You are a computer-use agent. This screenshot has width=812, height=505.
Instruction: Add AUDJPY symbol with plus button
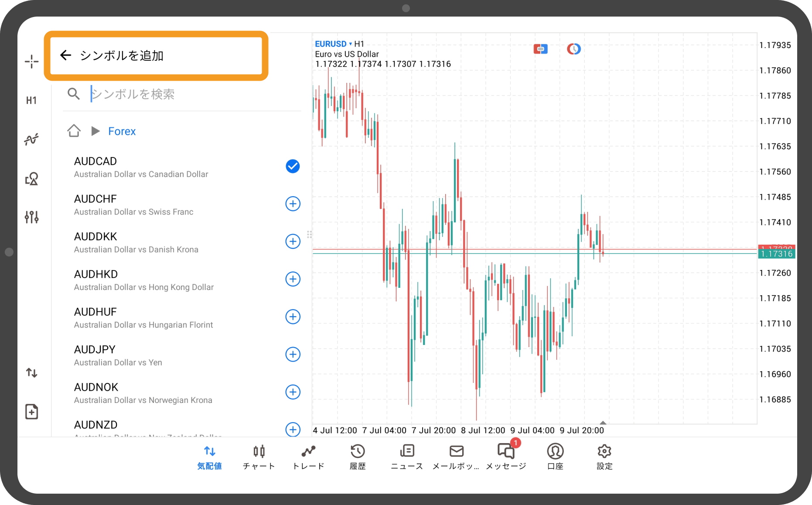tap(293, 354)
